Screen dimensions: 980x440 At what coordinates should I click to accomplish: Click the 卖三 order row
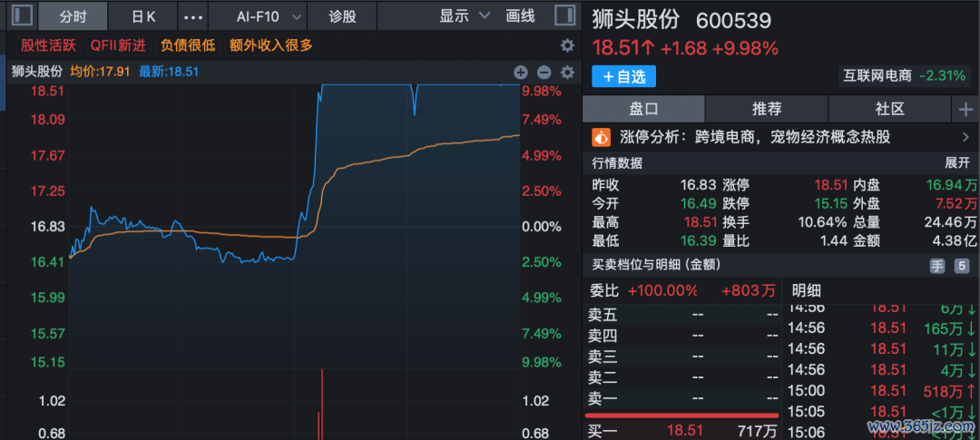(x=681, y=357)
